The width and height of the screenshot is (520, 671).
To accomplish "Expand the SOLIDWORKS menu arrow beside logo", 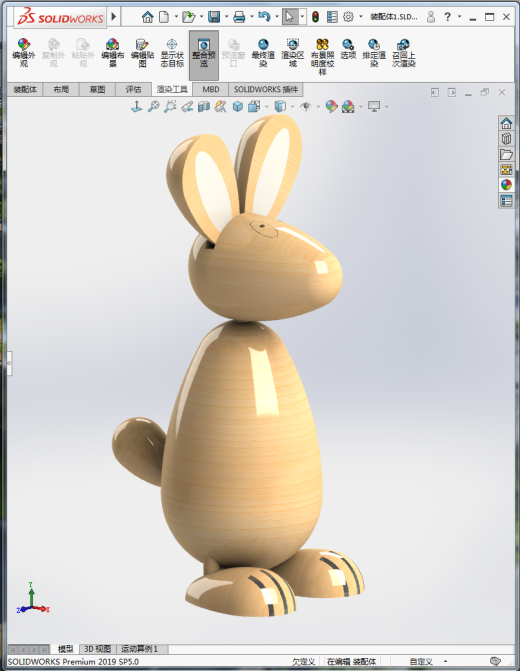I will point(114,17).
